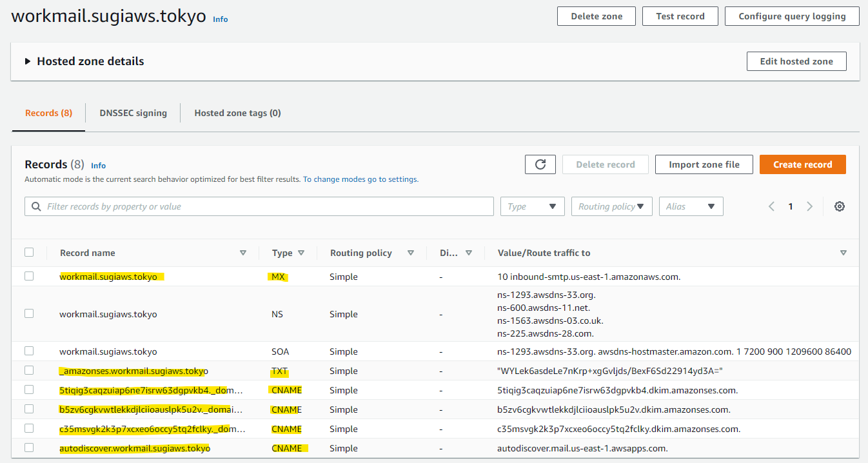Click _amazonses.workmail.sugiaws.tokyo record name
Screen dimensions: 868x463
(133, 371)
